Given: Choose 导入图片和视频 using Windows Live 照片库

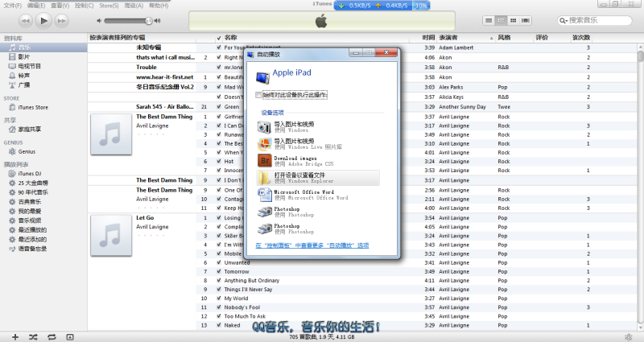Looking at the screenshot, I should click(x=318, y=144).
